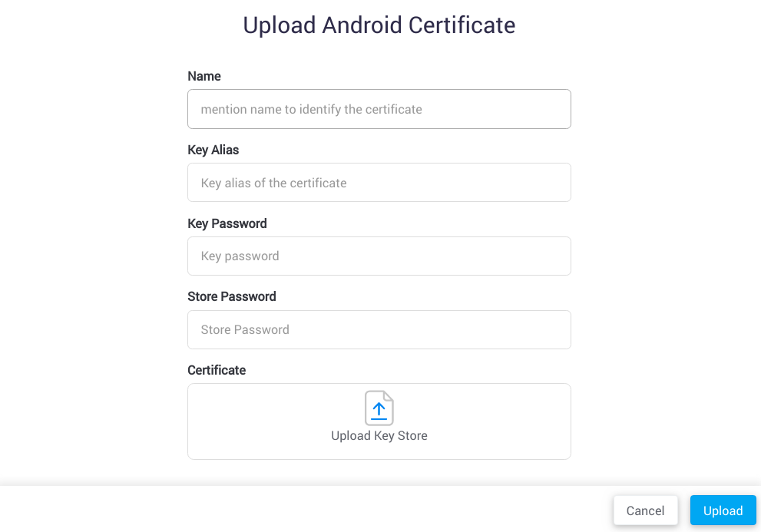Click the Upload Android Certificate title

pyautogui.click(x=379, y=25)
